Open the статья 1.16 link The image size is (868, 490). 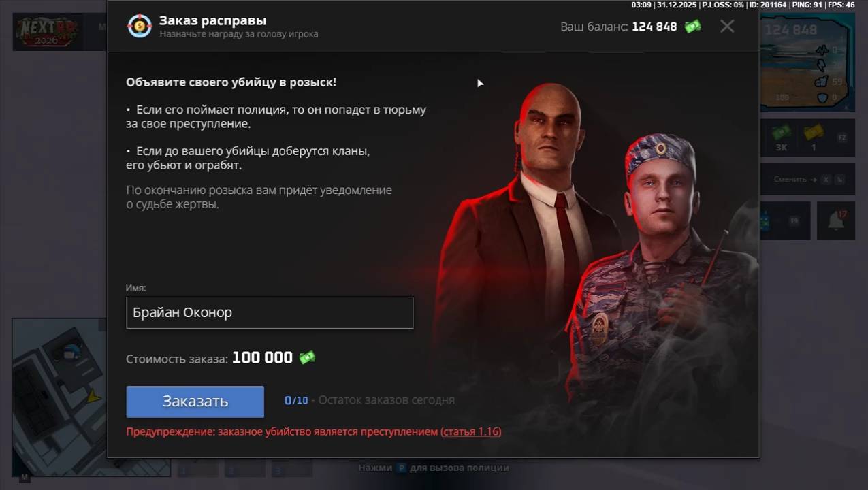[x=470, y=431]
